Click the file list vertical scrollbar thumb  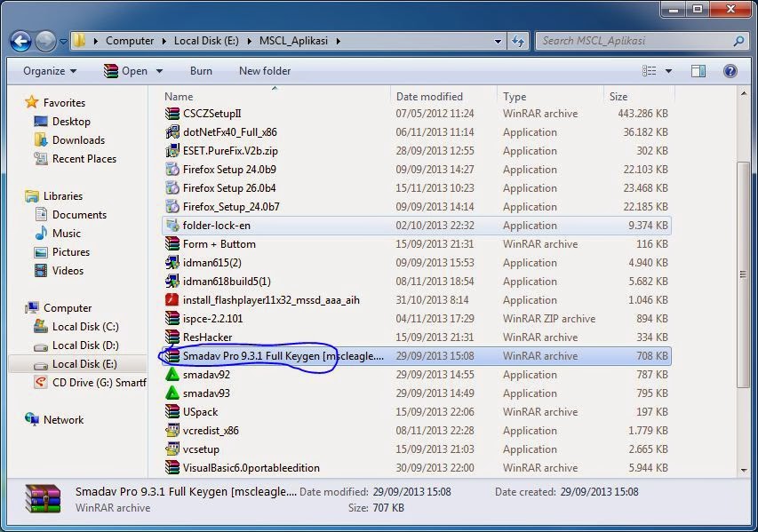tap(743, 274)
